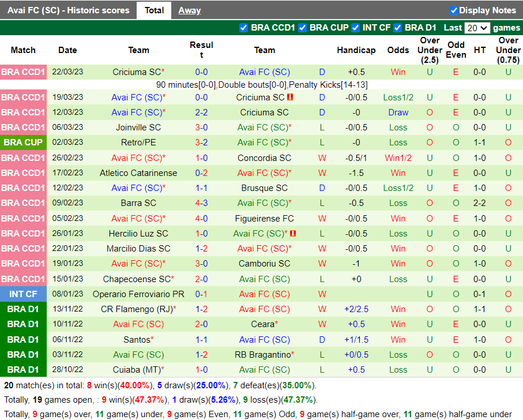Click Operario Ferroviario PR team name

138,294
